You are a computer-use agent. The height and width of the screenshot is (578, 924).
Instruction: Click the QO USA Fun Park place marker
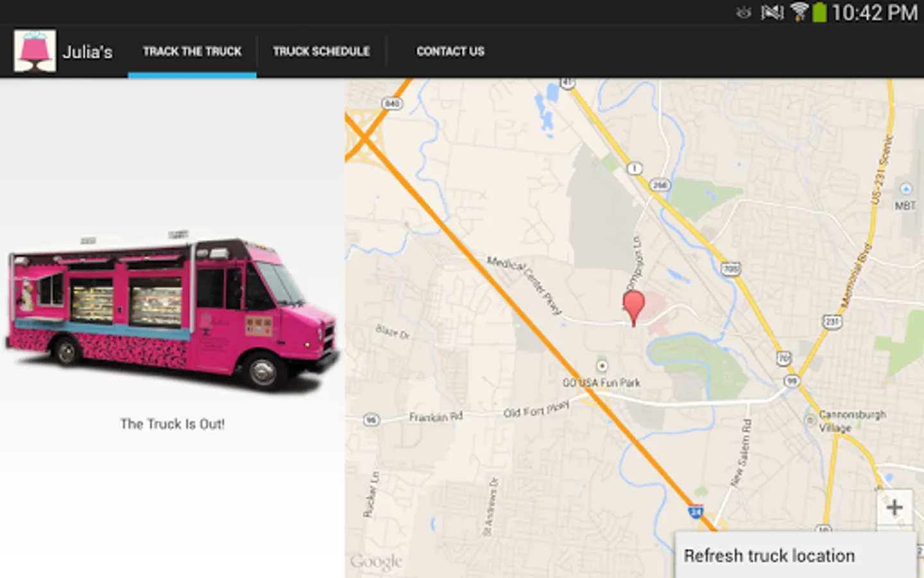(603, 365)
